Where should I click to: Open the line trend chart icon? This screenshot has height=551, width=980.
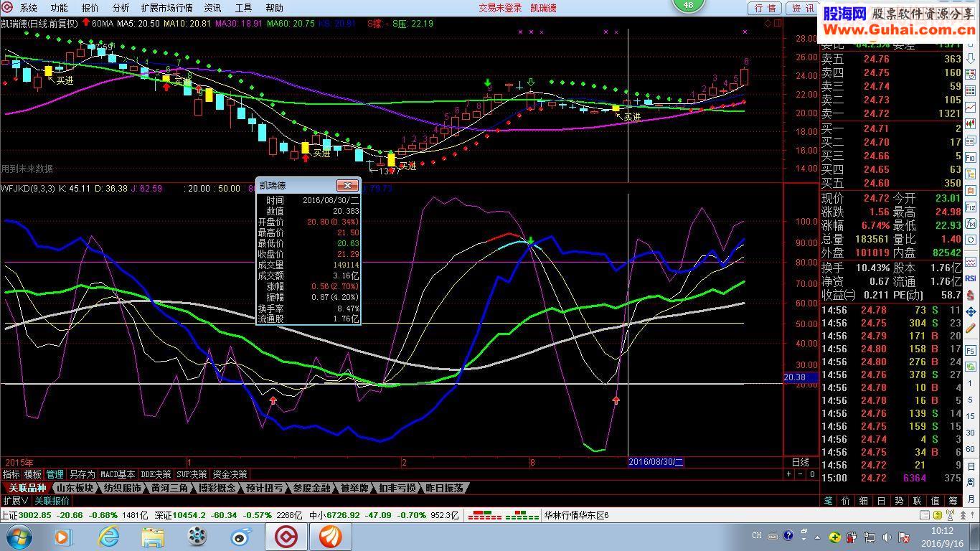pos(971,108)
